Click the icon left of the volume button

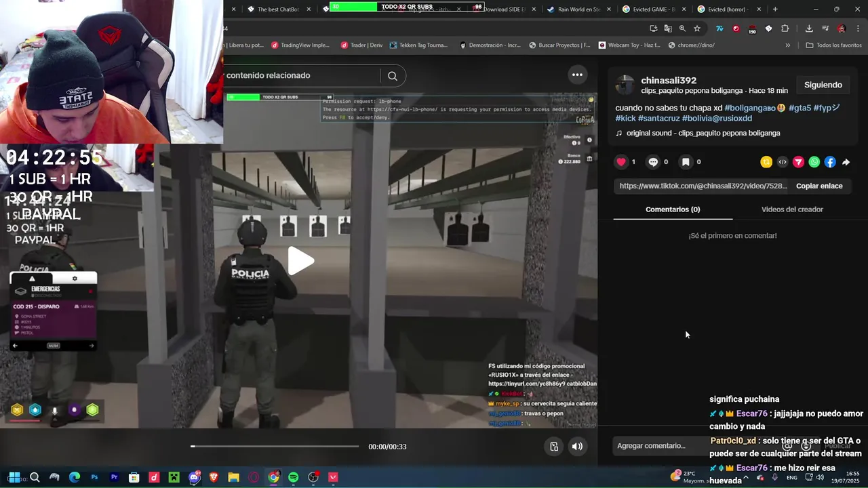click(554, 446)
